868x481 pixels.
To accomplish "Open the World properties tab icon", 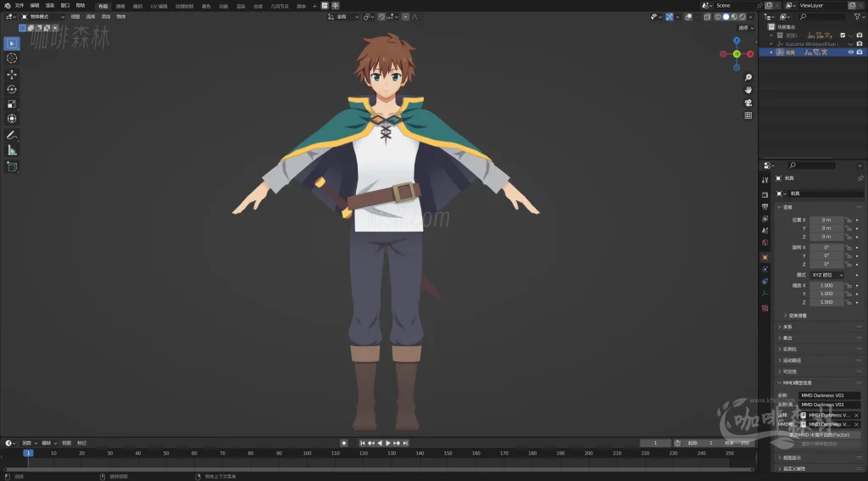I will click(x=765, y=243).
